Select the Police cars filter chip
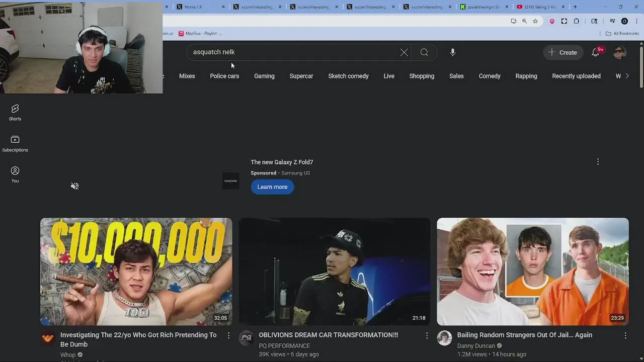Screen dimensions: 644x362 pos(224,76)
